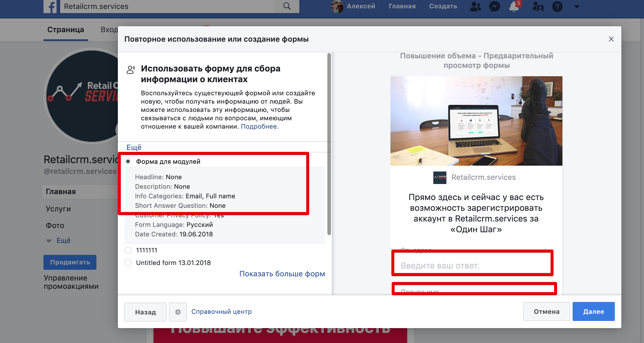Click the Отмена button
The height and width of the screenshot is (343, 644).
click(546, 311)
